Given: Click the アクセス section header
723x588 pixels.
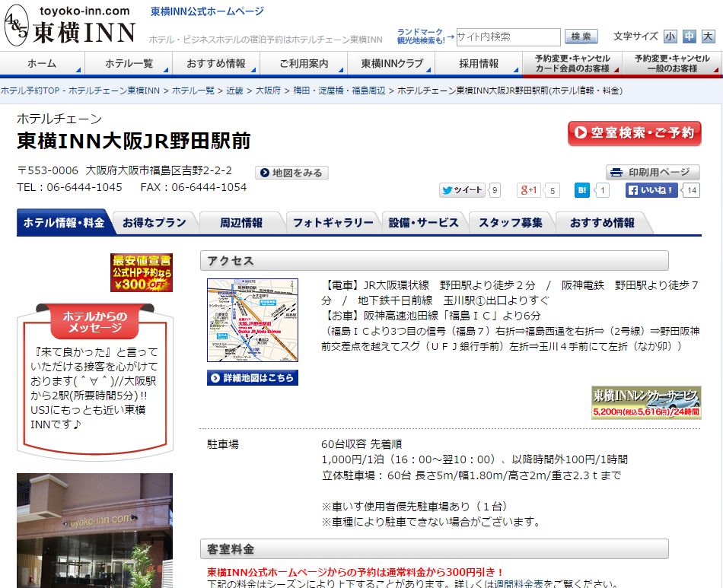Looking at the screenshot, I should pos(435,260).
